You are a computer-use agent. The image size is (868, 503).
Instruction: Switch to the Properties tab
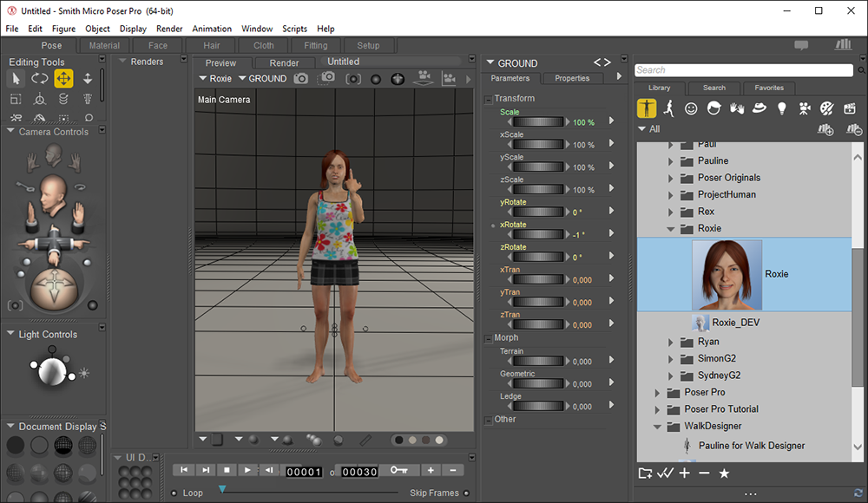click(x=572, y=78)
